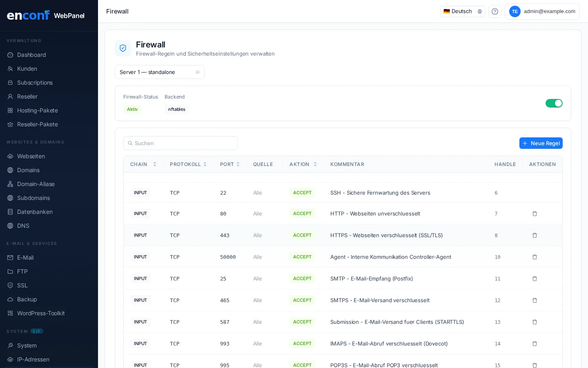Click the Firewall shield icon
Image resolution: width=588 pixels, height=368 pixels.
pyautogui.click(x=123, y=48)
